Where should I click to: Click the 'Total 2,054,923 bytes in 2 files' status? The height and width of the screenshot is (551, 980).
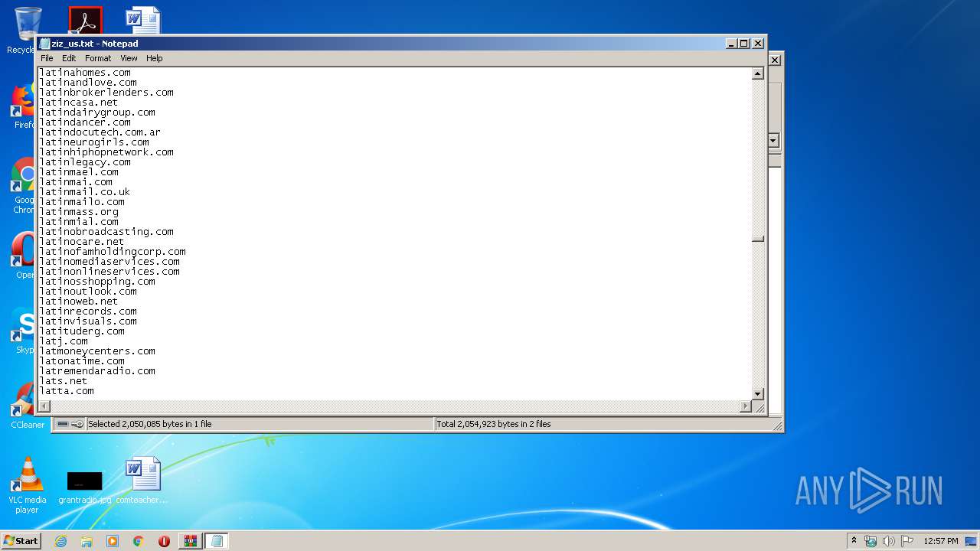click(x=494, y=424)
